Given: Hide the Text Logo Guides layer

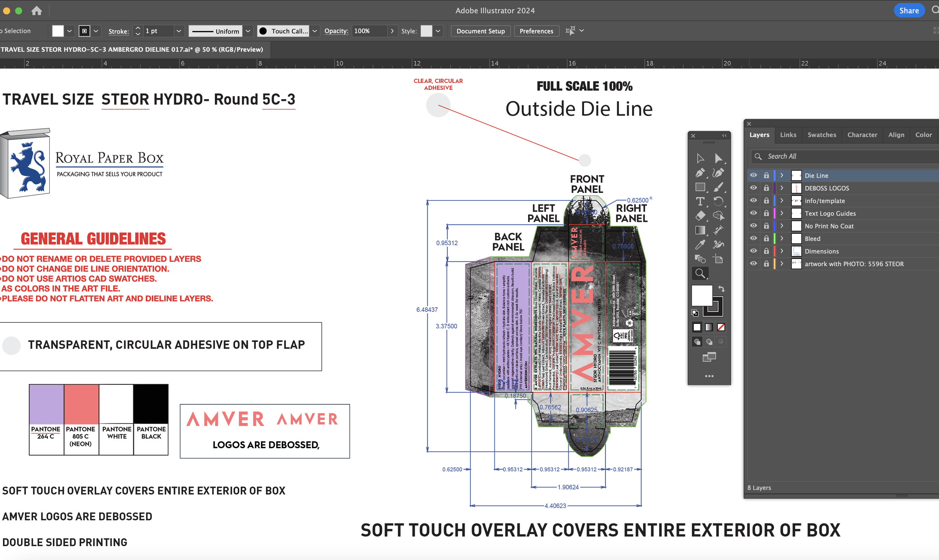Looking at the screenshot, I should point(753,213).
